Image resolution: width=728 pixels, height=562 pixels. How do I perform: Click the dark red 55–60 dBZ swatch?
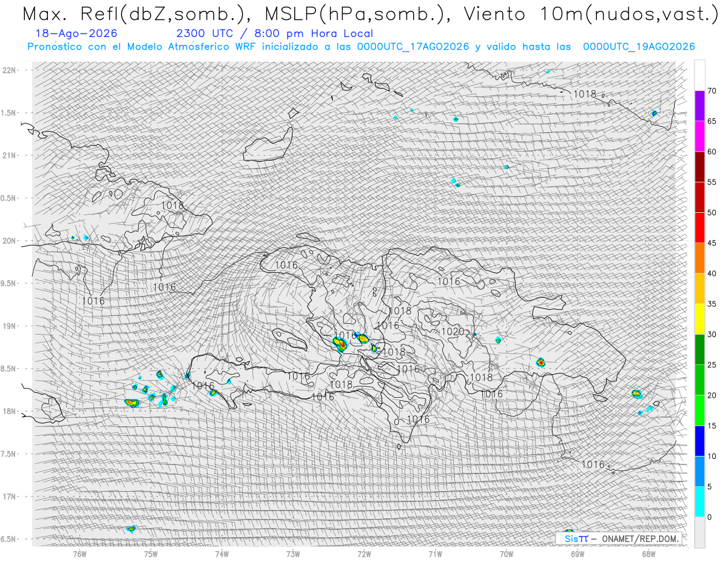(x=699, y=167)
